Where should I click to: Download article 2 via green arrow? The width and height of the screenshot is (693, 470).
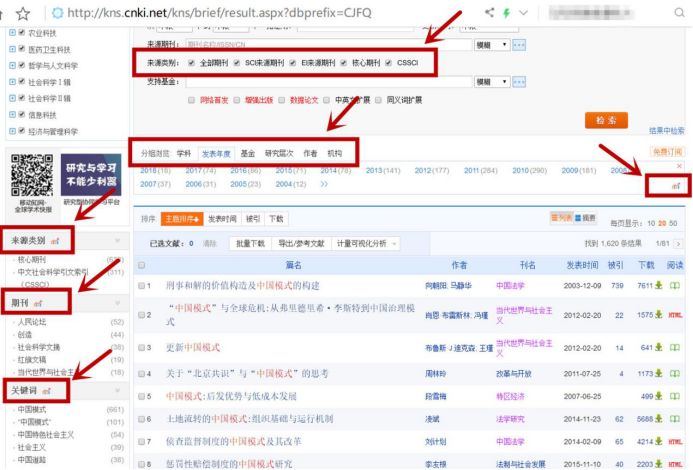[x=659, y=314]
